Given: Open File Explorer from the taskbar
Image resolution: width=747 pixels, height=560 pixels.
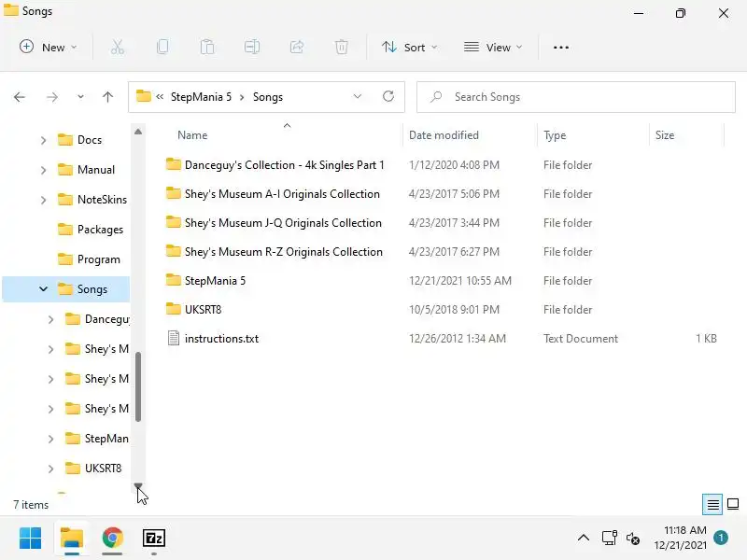Looking at the screenshot, I should point(72,539).
